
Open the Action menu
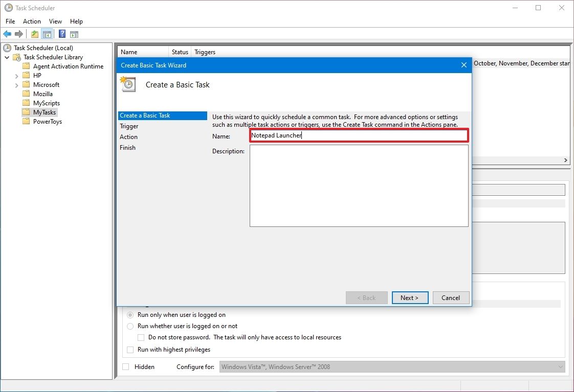(x=32, y=21)
